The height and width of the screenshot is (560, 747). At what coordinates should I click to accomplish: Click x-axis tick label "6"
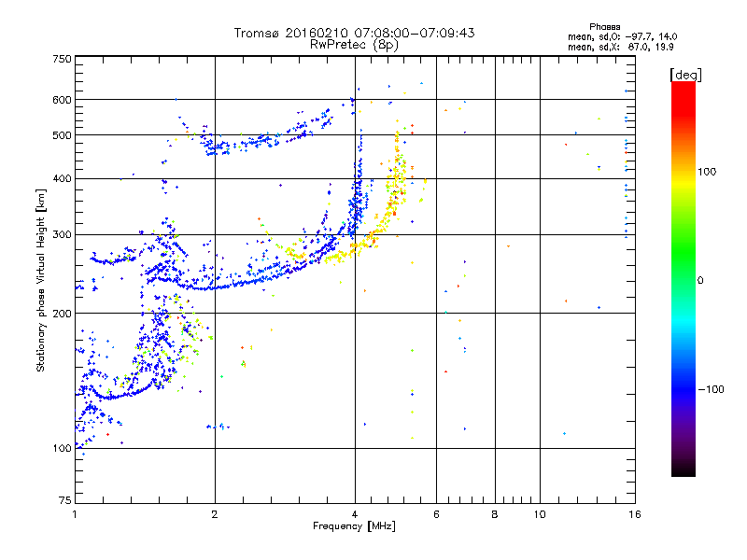click(436, 514)
